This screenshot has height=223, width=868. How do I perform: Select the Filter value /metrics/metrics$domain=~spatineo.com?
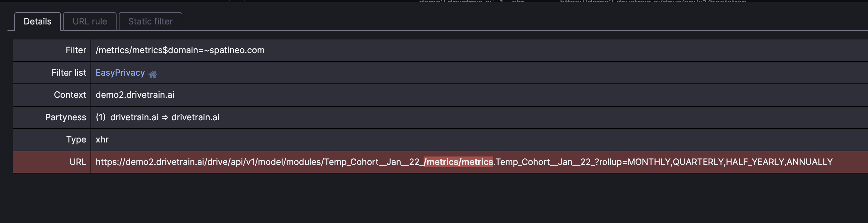click(180, 50)
